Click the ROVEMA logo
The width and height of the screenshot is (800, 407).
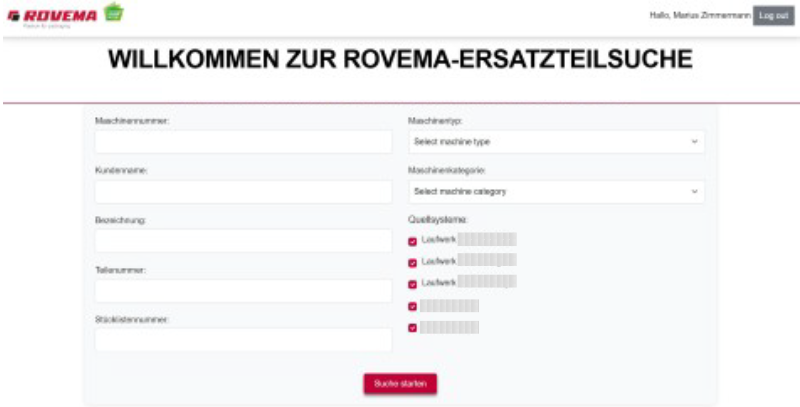click(x=51, y=15)
